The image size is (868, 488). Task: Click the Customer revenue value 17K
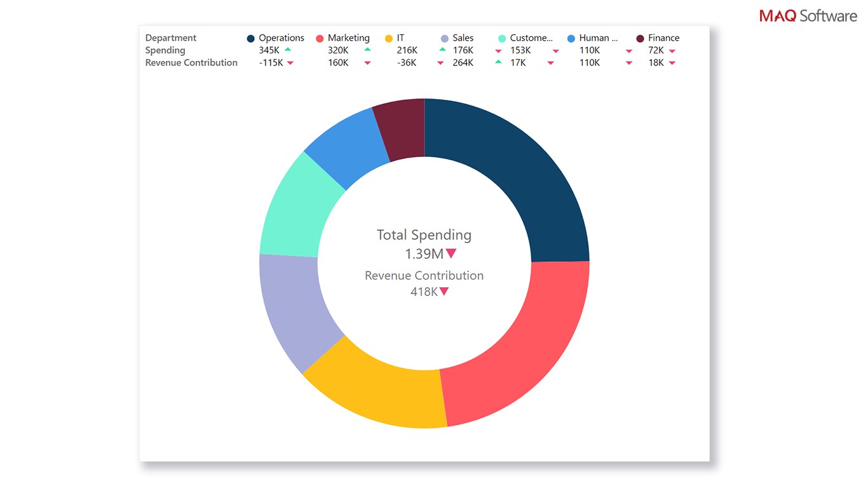click(518, 63)
